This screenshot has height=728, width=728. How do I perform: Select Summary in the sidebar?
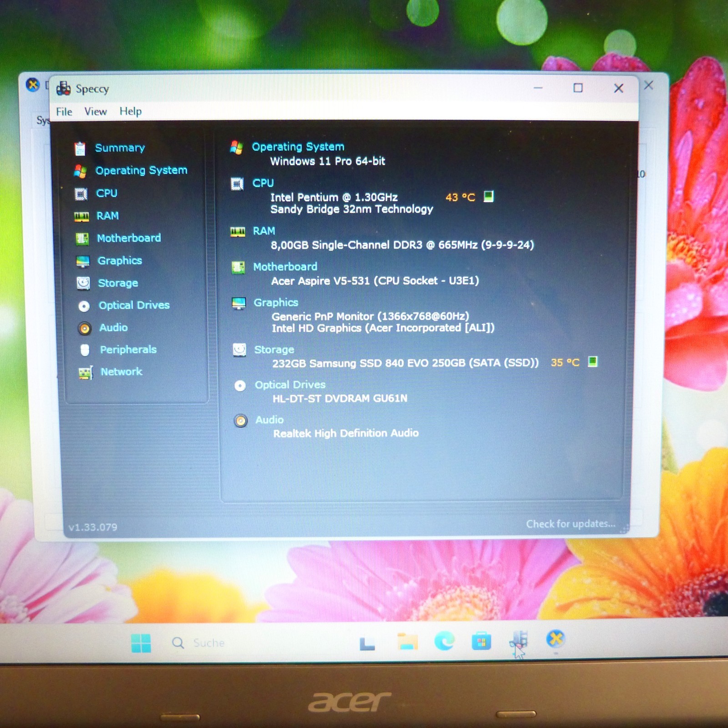click(120, 148)
